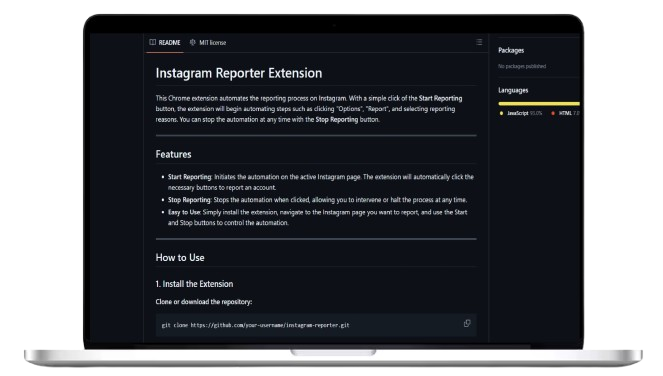This screenshot has height=376, width=663.
Task: Click the '1. Install the Extension' heading
Action: [194, 284]
